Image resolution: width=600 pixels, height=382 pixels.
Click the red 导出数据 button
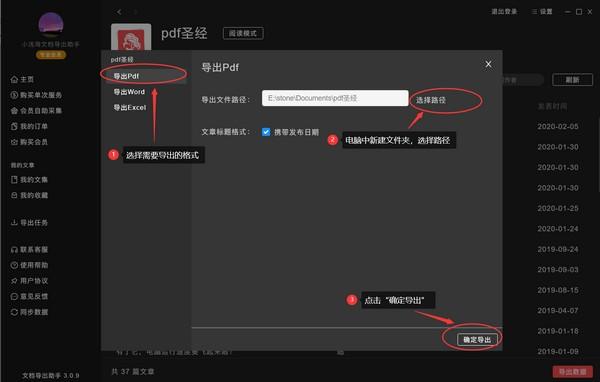pyautogui.click(x=572, y=372)
